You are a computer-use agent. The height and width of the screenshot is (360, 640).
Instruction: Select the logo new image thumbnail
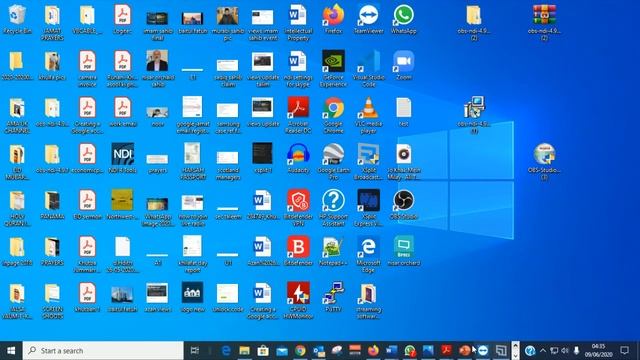[193, 297]
